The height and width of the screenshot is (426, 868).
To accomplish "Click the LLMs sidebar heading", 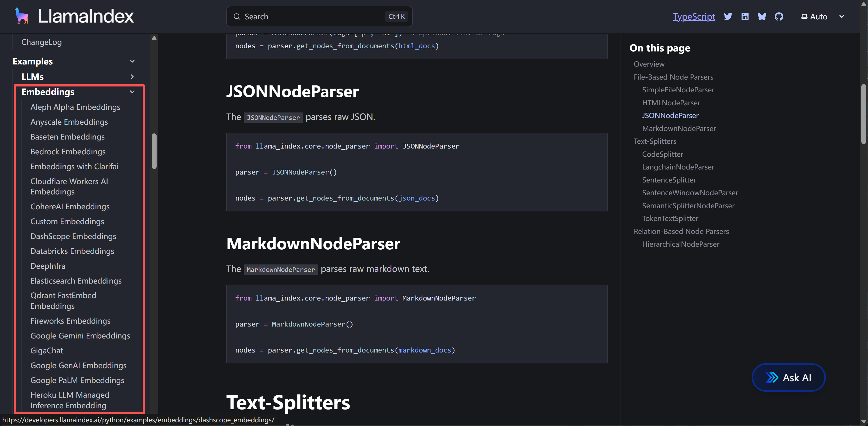I will click(32, 77).
